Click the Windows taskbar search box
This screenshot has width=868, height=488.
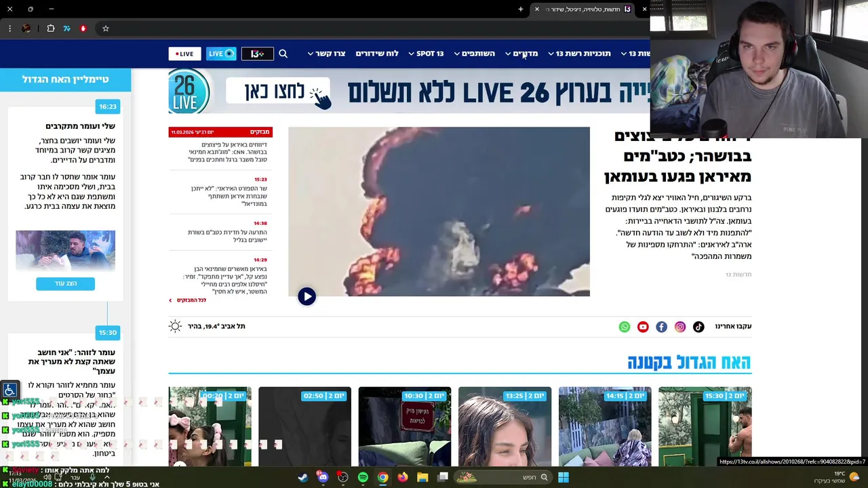pyautogui.click(x=502, y=477)
